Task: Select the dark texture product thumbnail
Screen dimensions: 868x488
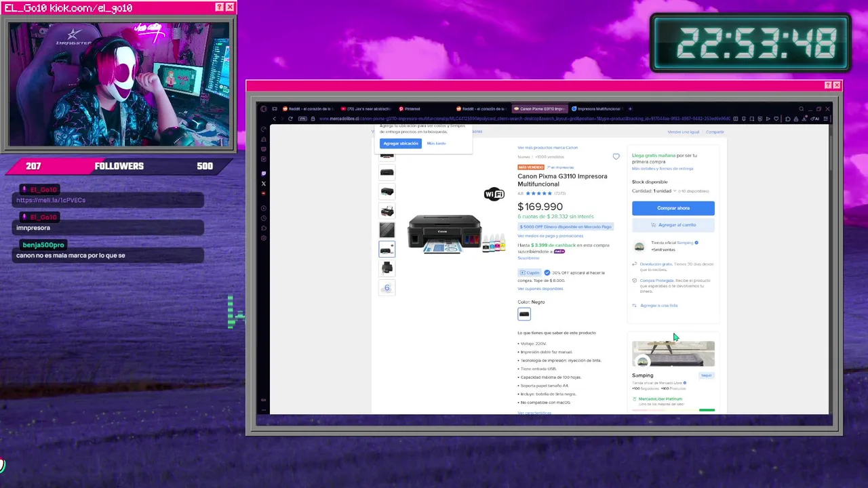Action: point(387,230)
